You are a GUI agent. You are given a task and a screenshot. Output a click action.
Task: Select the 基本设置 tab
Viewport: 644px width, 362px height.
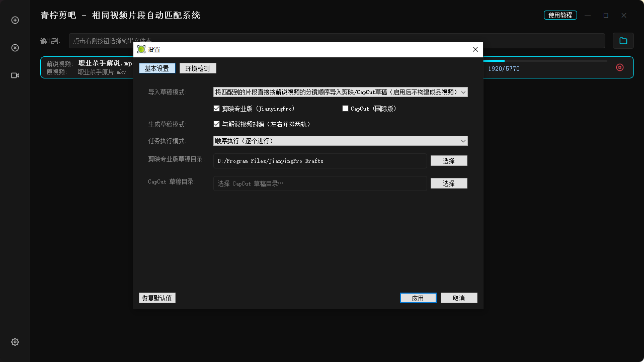(157, 68)
